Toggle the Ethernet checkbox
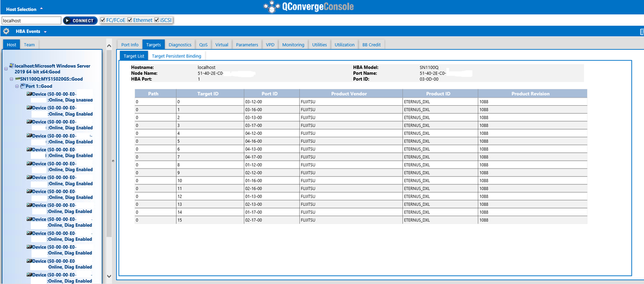Screen dimensions: 644x284 click(x=130, y=20)
